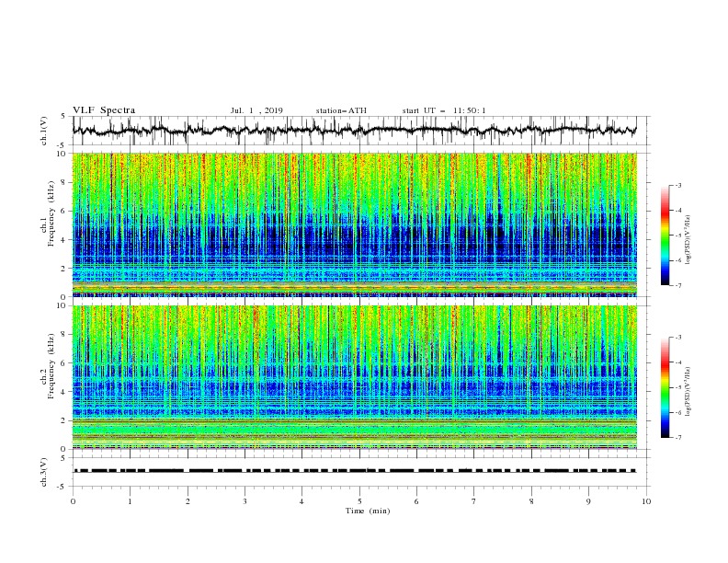The width and height of the screenshot is (728, 563).
Task: Click the "log(PSD)(V²/Hz)" label beside ch.2 color bar
Action: click(688, 392)
